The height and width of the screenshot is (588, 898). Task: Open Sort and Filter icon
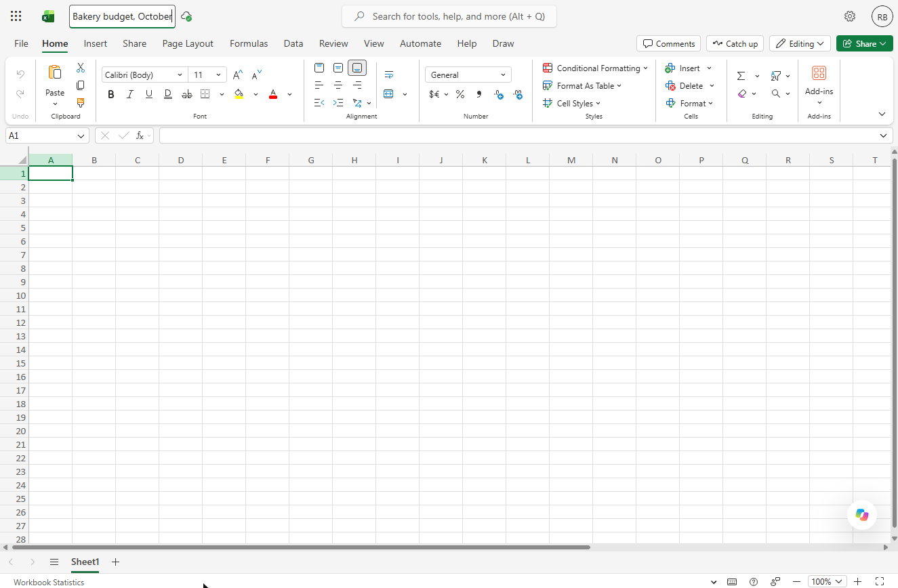(776, 76)
